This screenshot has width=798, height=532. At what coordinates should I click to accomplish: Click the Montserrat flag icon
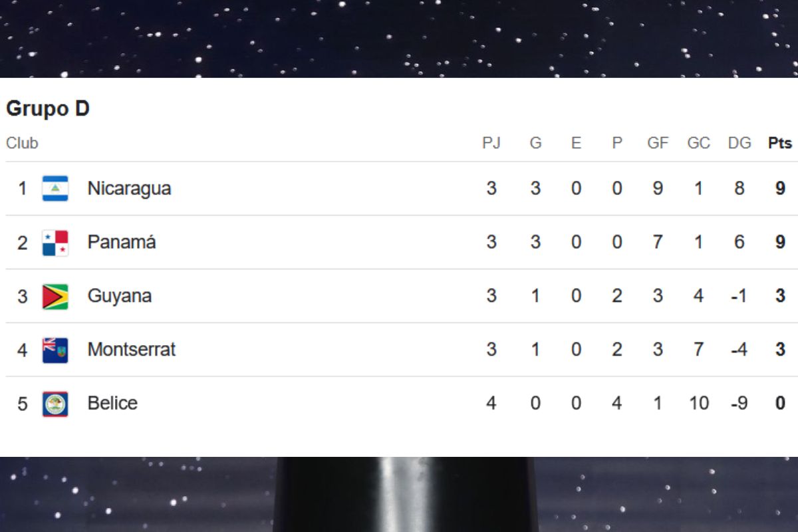[55, 350]
